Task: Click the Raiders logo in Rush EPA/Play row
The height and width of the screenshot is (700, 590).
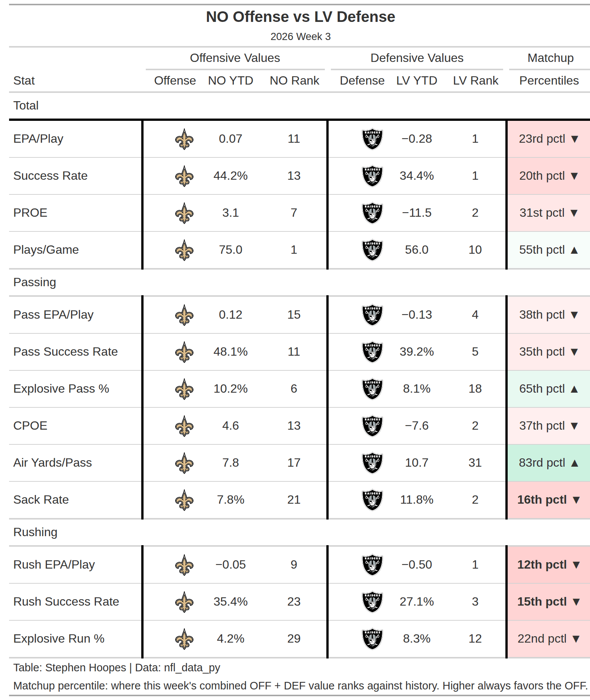Action: [372, 565]
